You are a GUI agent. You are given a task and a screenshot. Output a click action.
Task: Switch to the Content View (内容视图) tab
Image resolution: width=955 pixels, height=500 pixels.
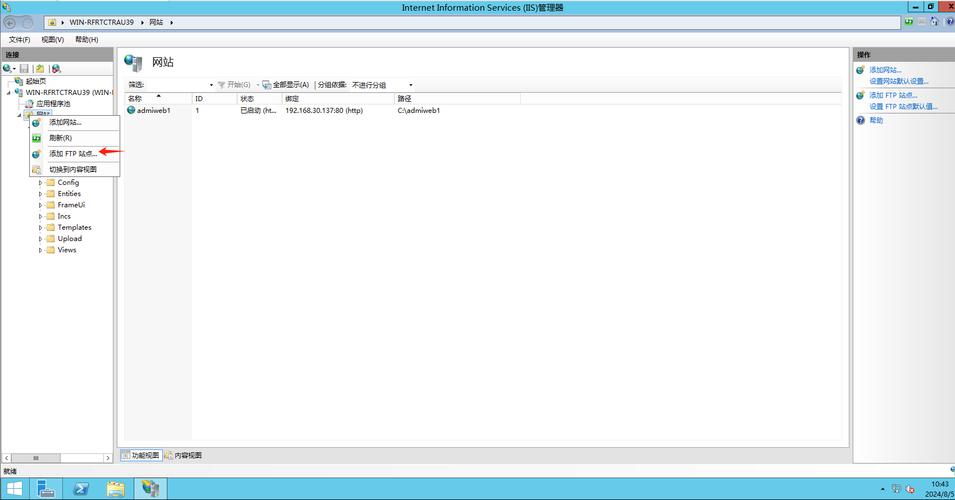click(x=183, y=455)
